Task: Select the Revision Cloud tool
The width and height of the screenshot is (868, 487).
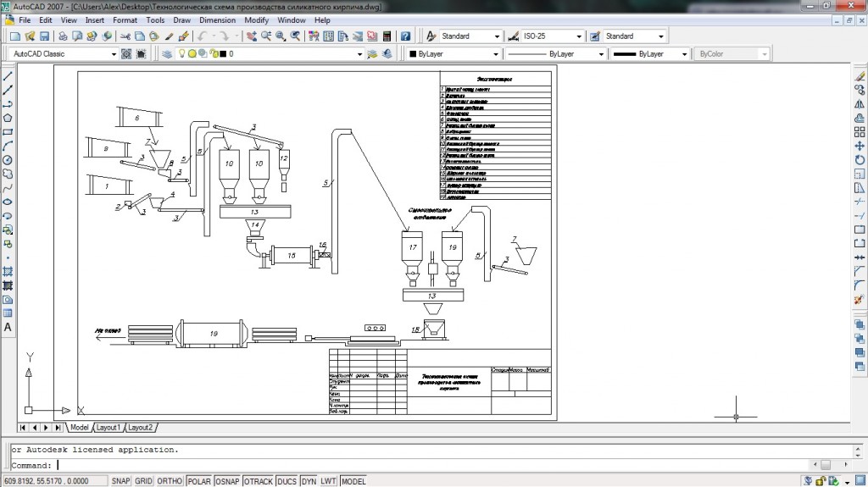Action: click(x=8, y=174)
